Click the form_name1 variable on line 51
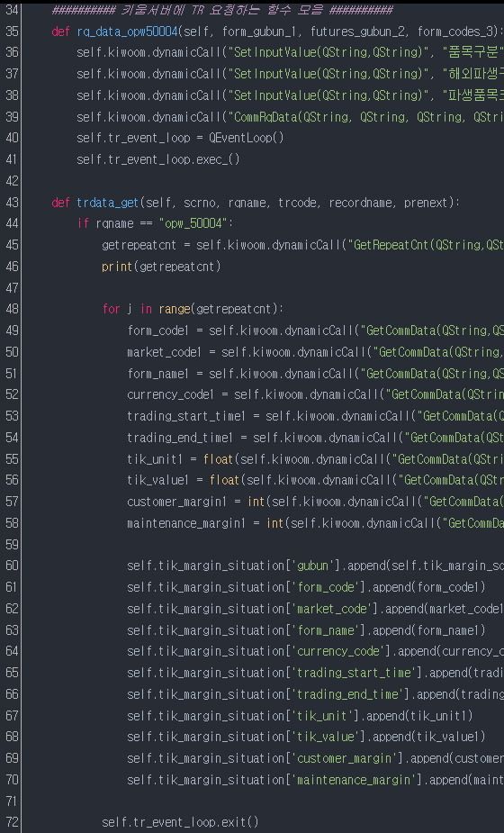 coord(158,374)
